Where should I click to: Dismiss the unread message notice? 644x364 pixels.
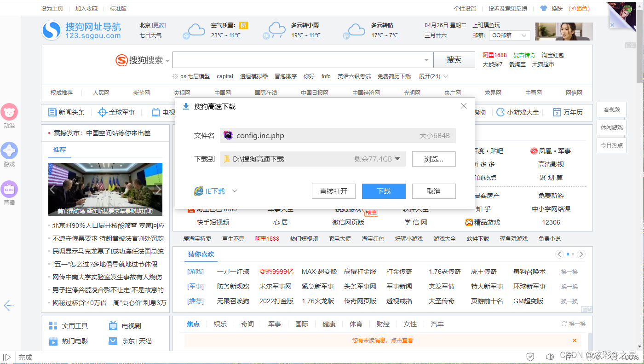pos(575,341)
